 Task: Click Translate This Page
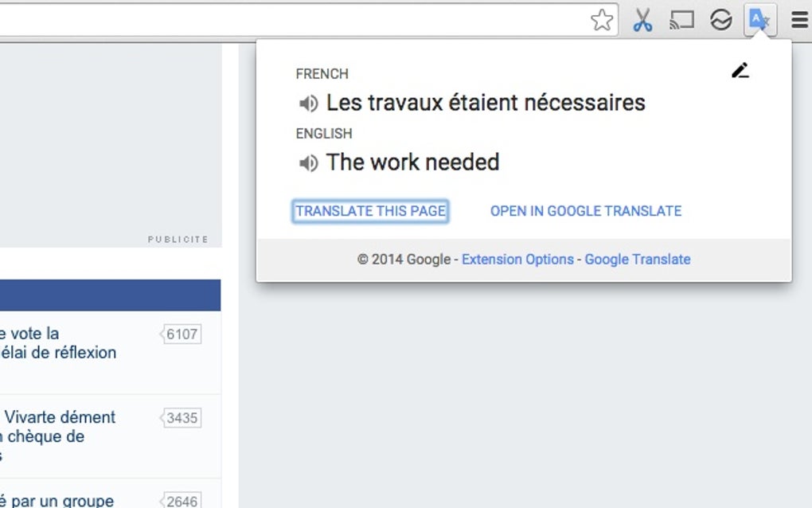pos(370,211)
